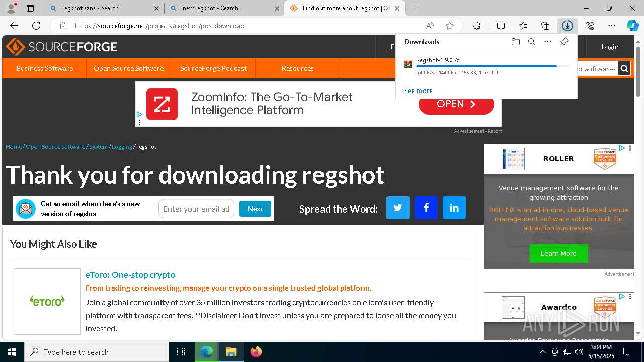Open Copilot sidebar icon
644x362 pixels.
click(632, 26)
